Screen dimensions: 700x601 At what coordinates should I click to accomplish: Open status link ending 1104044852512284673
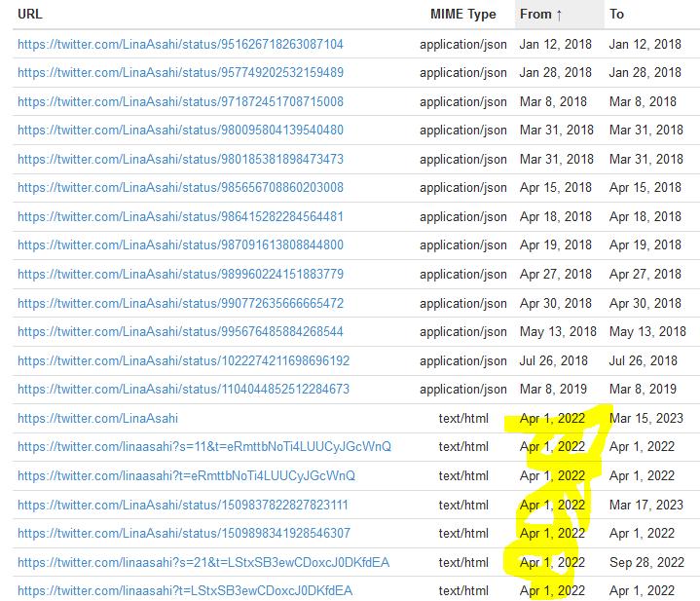point(183,390)
